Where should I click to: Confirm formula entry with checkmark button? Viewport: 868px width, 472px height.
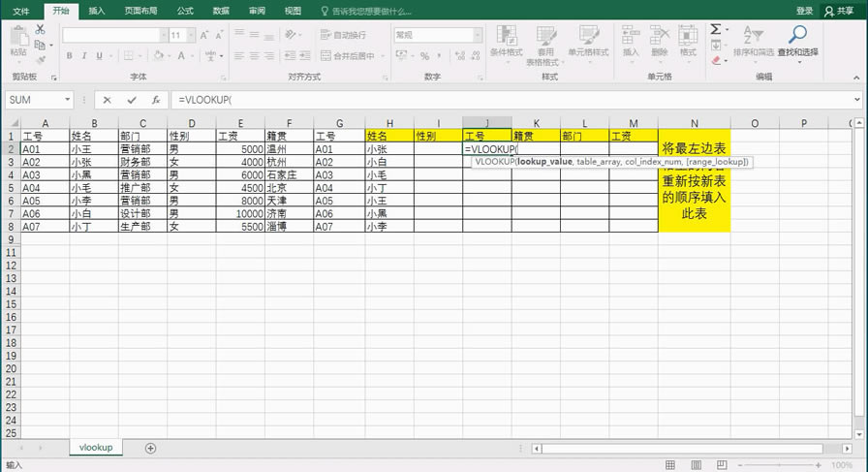[x=132, y=100]
